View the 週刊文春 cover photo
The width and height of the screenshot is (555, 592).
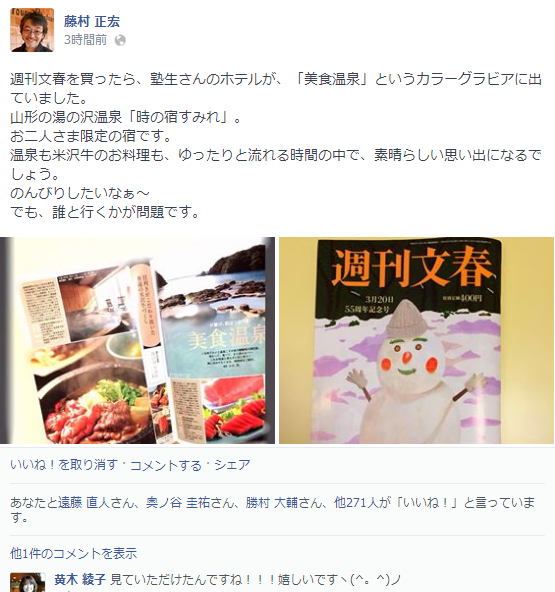tap(416, 340)
